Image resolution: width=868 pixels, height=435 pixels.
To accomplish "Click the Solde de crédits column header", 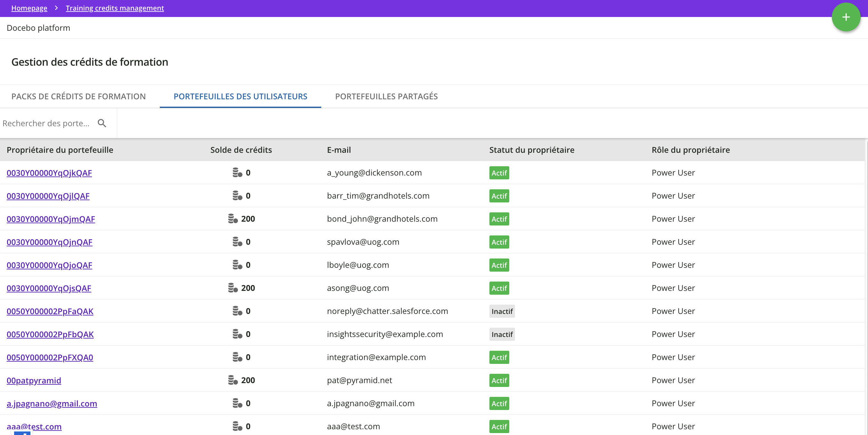I will tap(241, 150).
